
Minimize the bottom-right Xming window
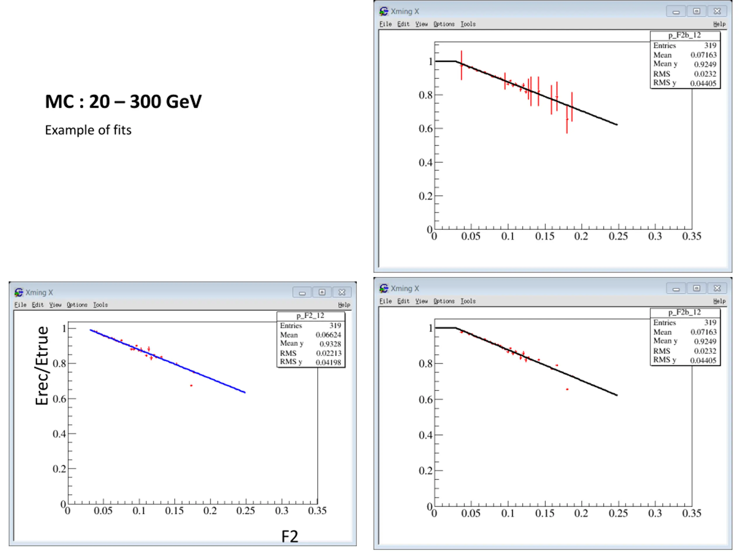point(676,288)
